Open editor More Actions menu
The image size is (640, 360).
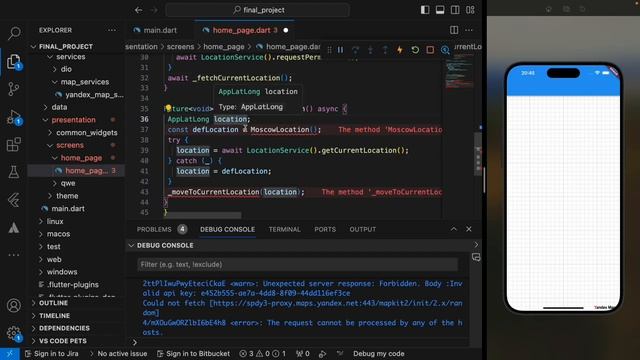469,30
